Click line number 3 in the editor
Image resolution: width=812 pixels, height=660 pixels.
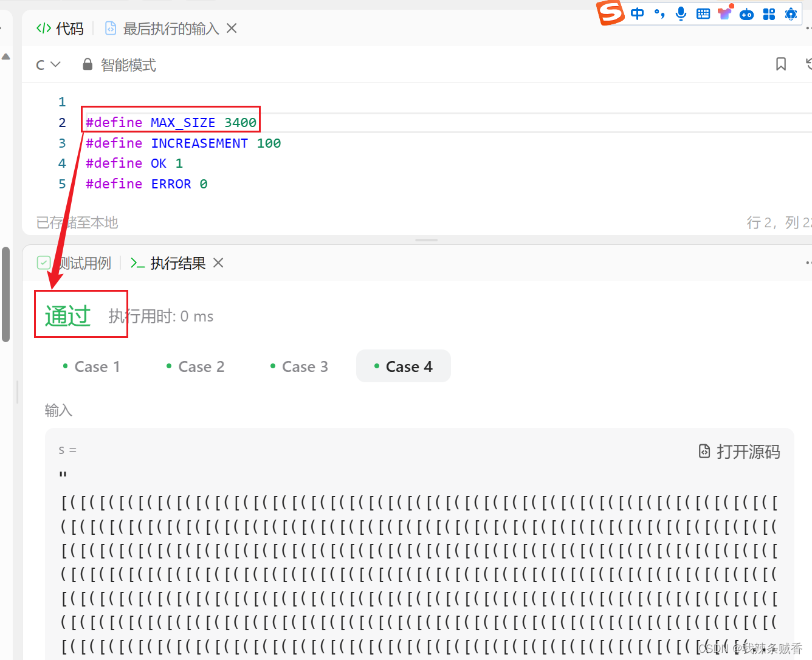[63, 143]
